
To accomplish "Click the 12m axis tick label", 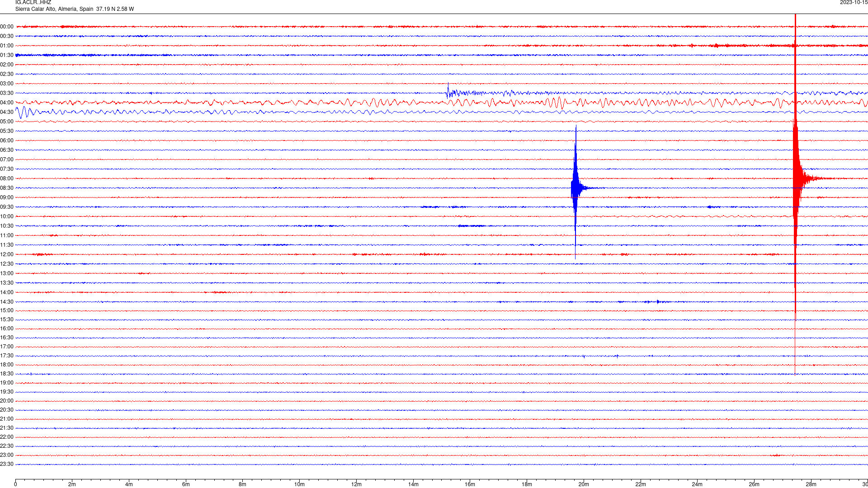I will click(356, 484).
